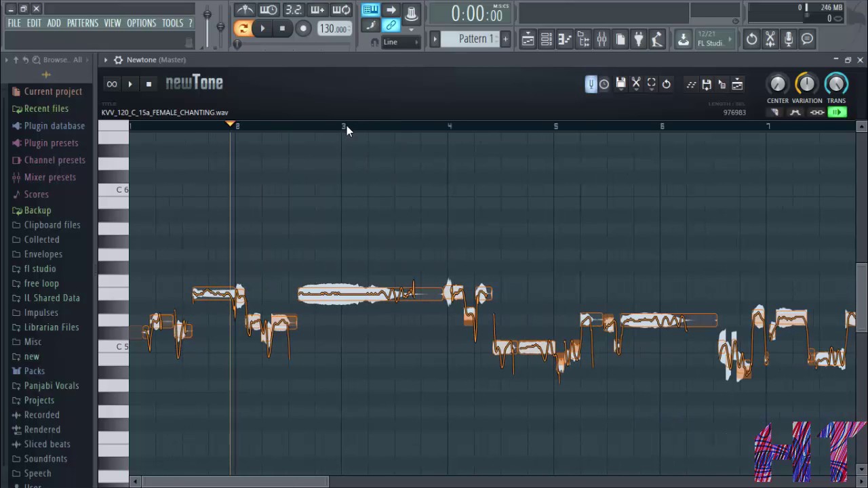
Task: Open undo history in main toolbar
Action: pyautogui.click(x=752, y=39)
